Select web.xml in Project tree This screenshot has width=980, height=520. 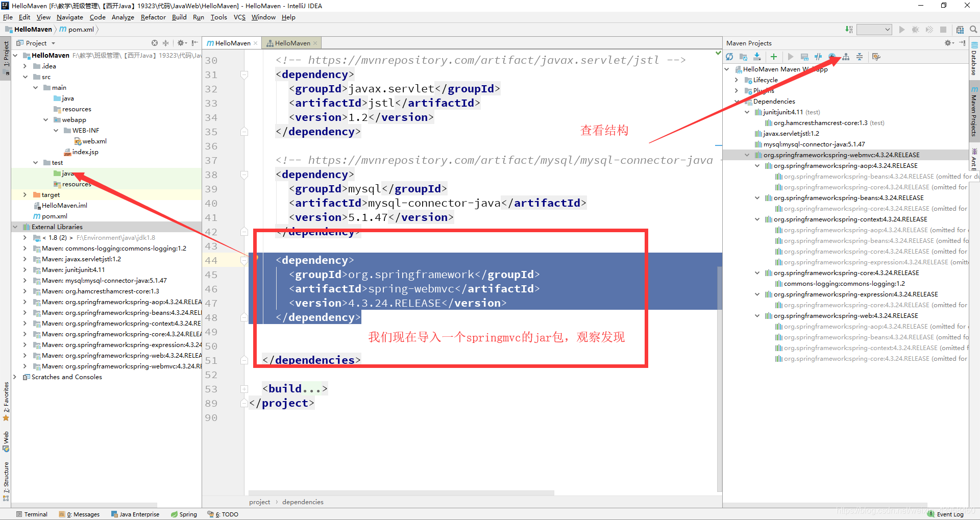(90, 141)
